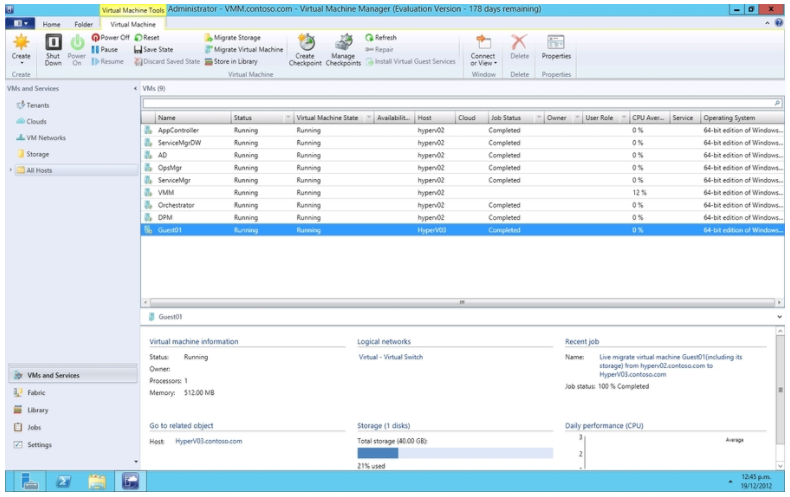Image resolution: width=790 pixels, height=497 pixels.
Task: Sort by Operating System column header
Action: pyautogui.click(x=743, y=118)
